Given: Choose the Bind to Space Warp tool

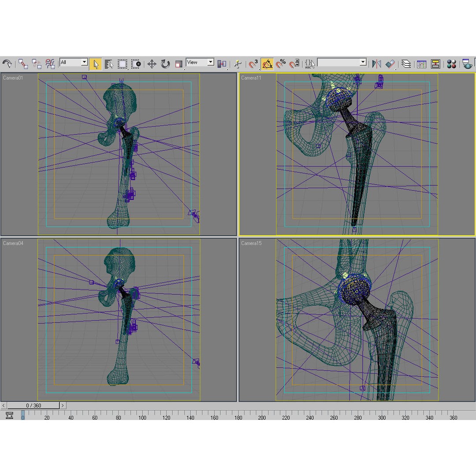Looking at the screenshot, I should [x=50, y=64].
